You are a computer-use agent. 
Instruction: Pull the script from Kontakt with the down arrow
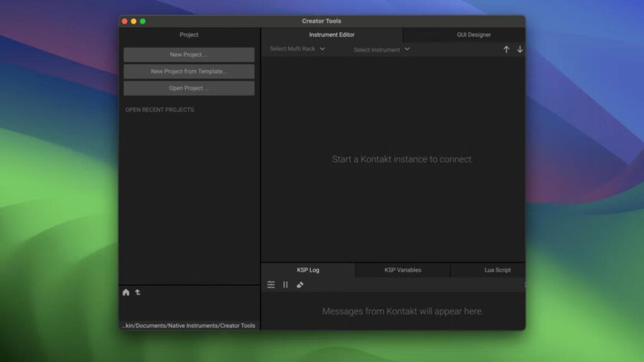[519, 48]
